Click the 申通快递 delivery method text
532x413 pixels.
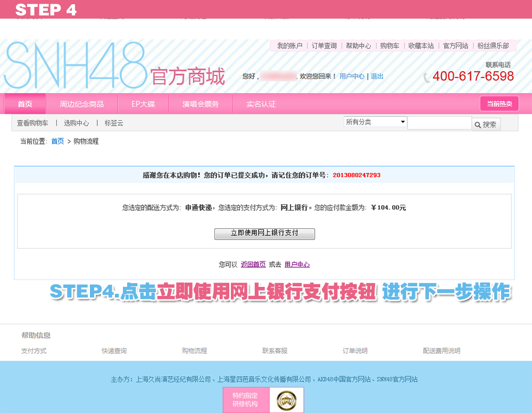pos(198,208)
